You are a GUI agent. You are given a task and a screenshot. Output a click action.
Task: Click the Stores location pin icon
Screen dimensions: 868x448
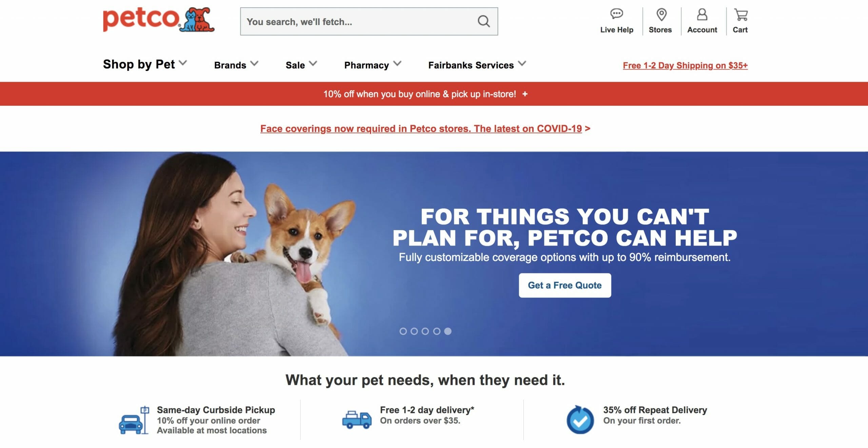[661, 15]
